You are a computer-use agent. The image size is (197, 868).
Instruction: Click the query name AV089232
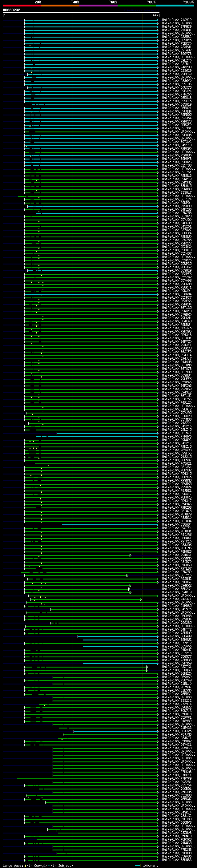pos(11,10)
